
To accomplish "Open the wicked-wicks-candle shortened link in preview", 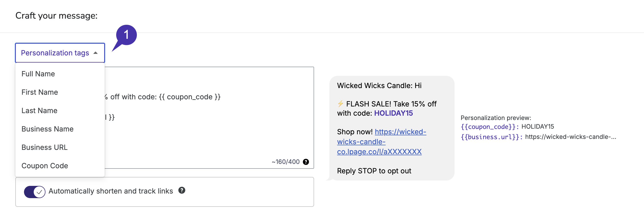I will [381, 142].
